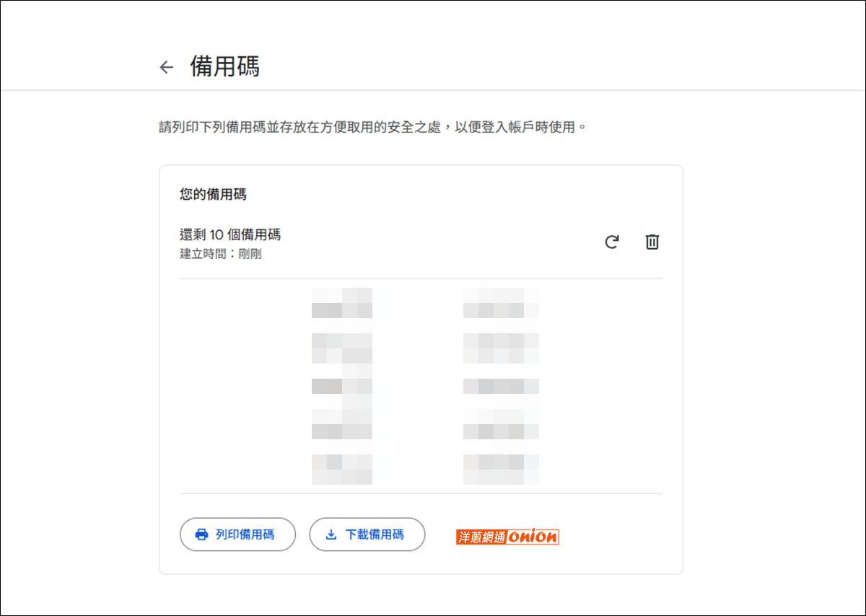Click the 您的備用碼 card heading
Viewport: 866px width, 616px height.
(214, 194)
